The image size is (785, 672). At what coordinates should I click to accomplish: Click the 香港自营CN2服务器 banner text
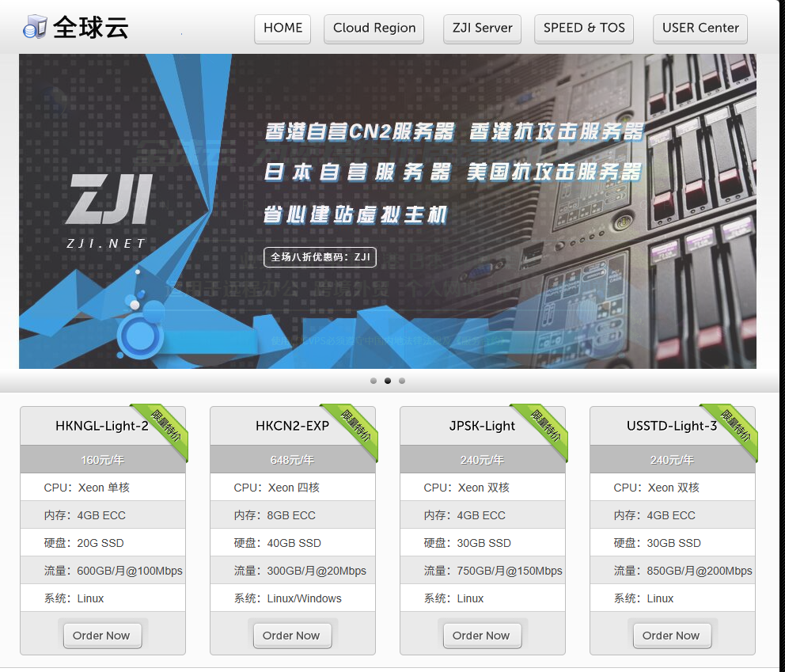click(x=359, y=131)
